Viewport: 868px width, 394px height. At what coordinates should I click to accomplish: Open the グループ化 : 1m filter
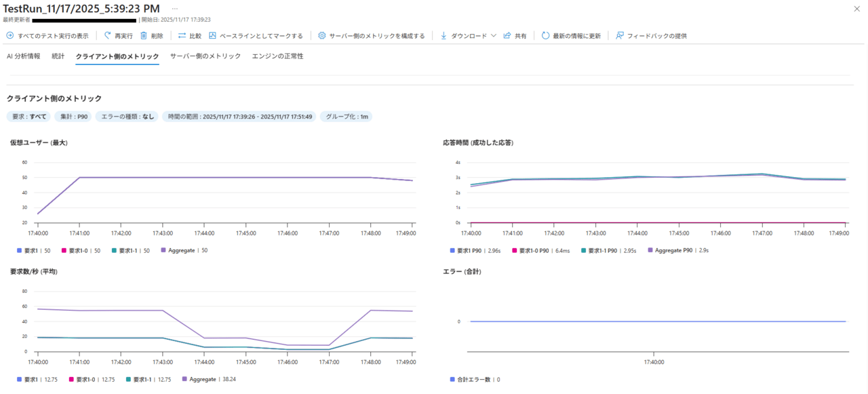pyautogui.click(x=346, y=117)
